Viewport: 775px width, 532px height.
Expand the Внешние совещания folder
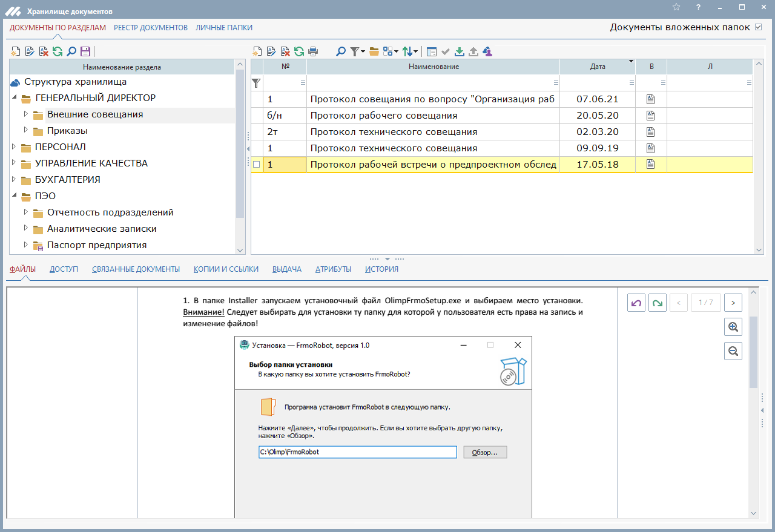[x=25, y=114]
